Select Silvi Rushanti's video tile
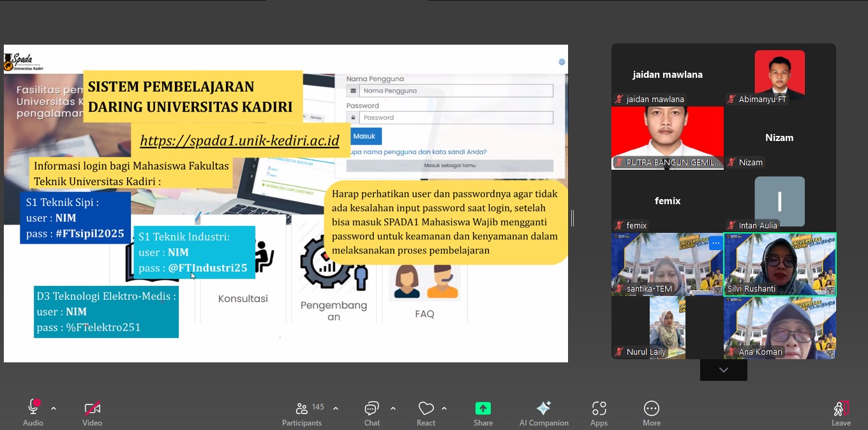 [x=779, y=264]
